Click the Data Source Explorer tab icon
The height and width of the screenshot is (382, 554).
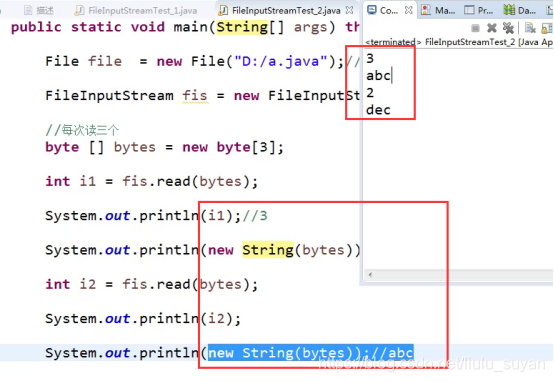coord(509,10)
